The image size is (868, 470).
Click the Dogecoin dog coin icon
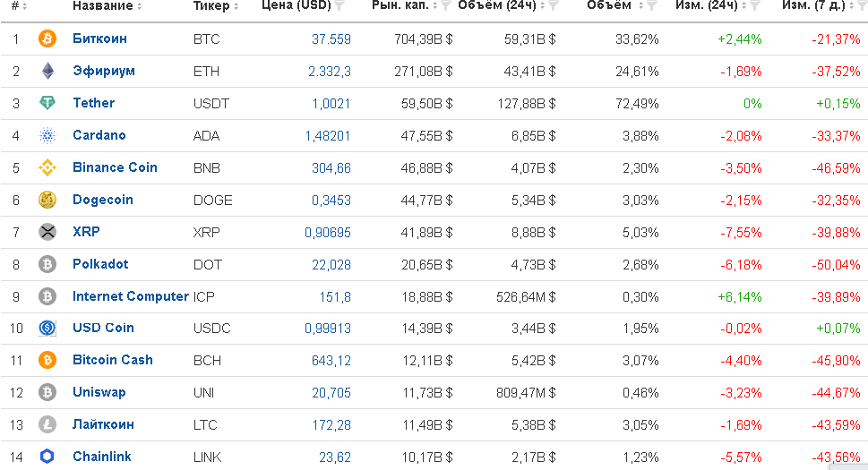pos(47,200)
